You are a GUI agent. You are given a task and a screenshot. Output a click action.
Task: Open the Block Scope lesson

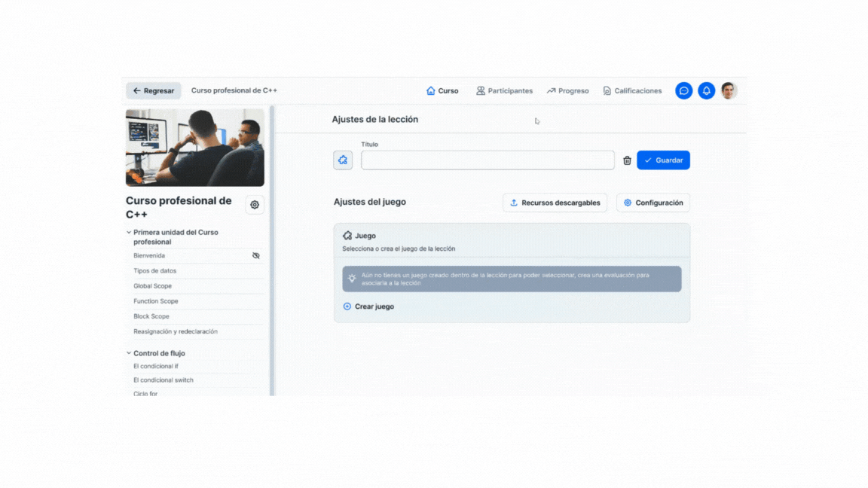(x=151, y=316)
